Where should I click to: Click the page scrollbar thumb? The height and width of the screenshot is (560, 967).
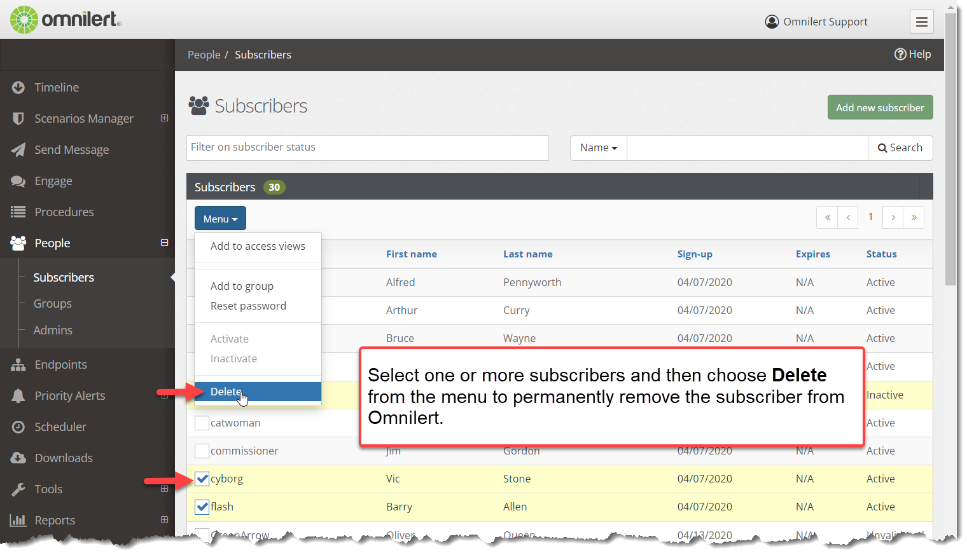pos(950,149)
